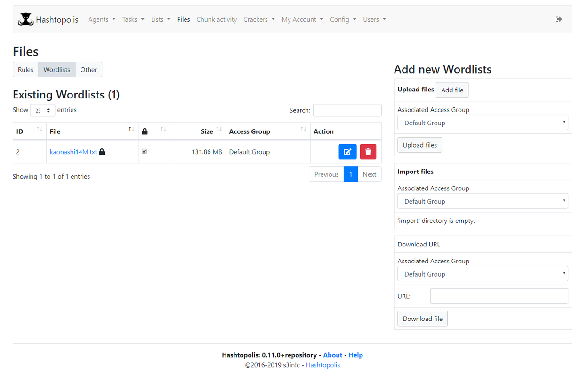This screenshot has height=377, width=588.
Task: Focus the table Search input field
Action: pyautogui.click(x=347, y=110)
